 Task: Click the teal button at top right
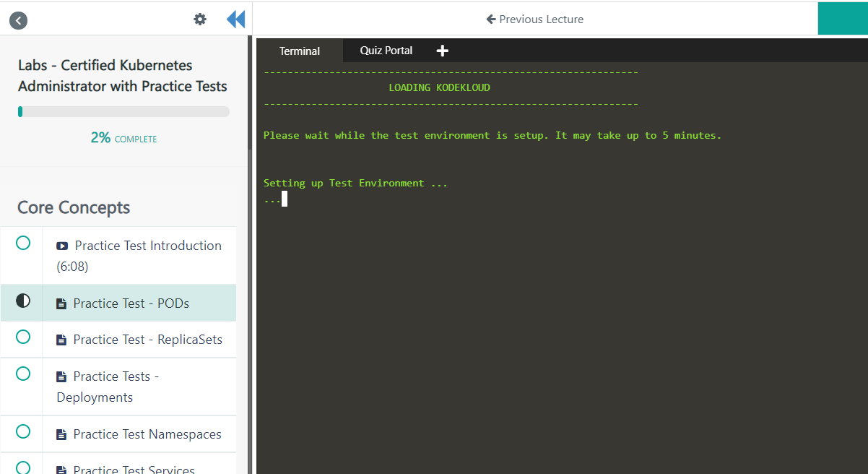click(x=843, y=18)
